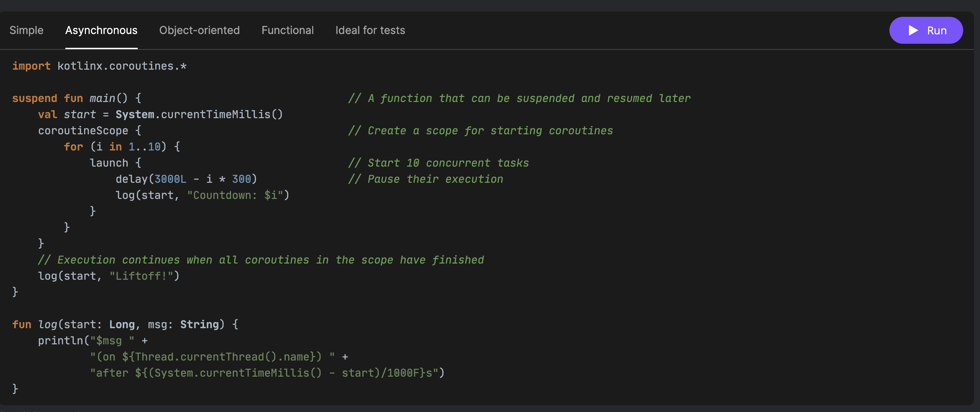The image size is (980, 412).
Task: Open the Ideal for tests tab
Action: coord(370,30)
